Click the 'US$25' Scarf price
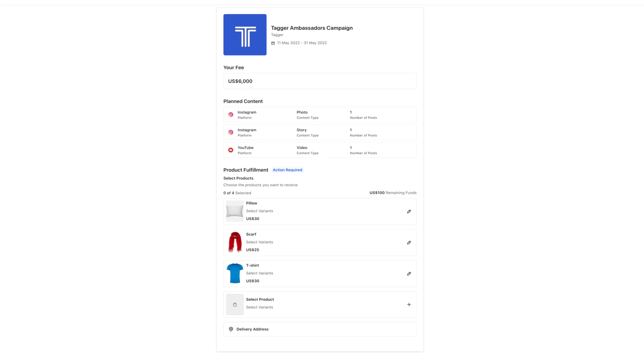The height and width of the screenshot is (362, 644). click(x=252, y=250)
